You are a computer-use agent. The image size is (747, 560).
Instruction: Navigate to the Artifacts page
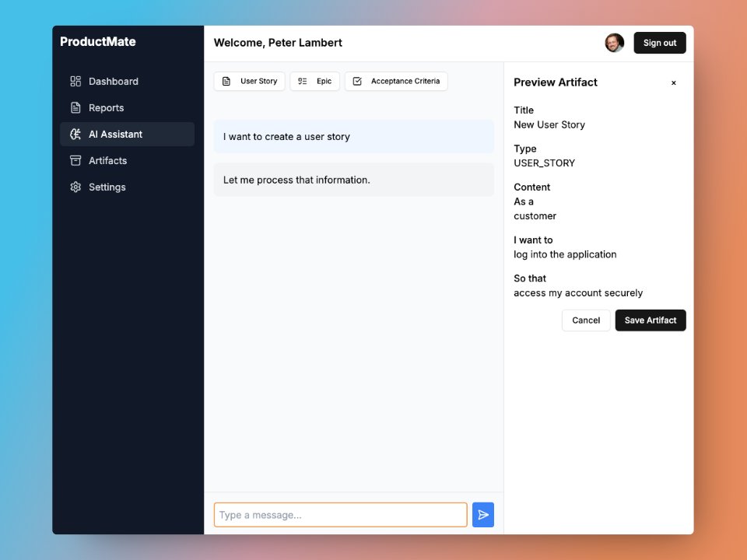coord(107,160)
